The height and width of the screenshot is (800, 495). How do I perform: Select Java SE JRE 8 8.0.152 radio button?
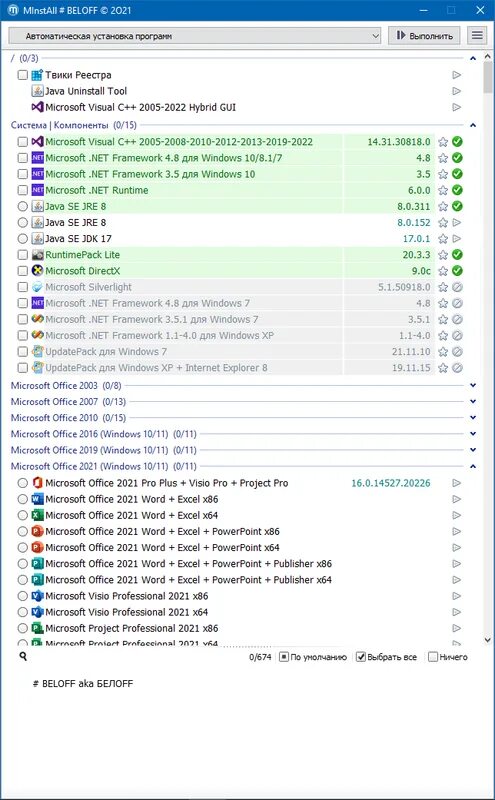point(22,222)
